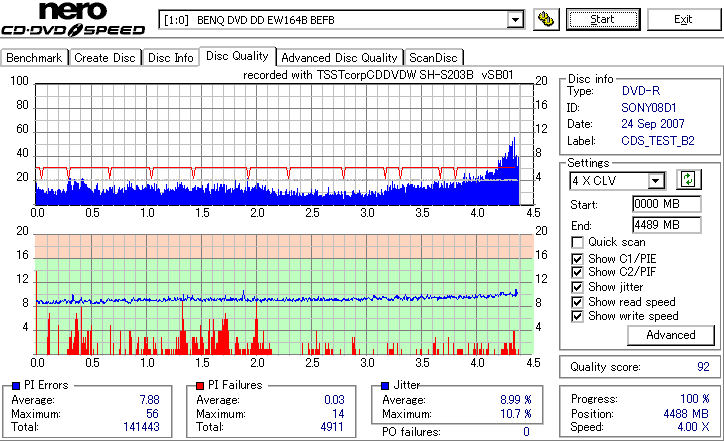This screenshot has width=724, height=441.
Task: Click the Exit button
Action: pos(683,19)
